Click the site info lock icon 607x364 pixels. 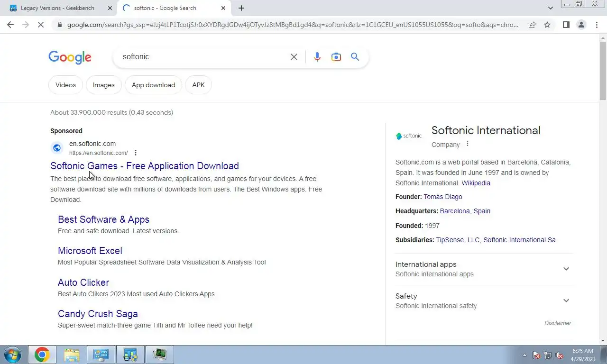(x=59, y=25)
